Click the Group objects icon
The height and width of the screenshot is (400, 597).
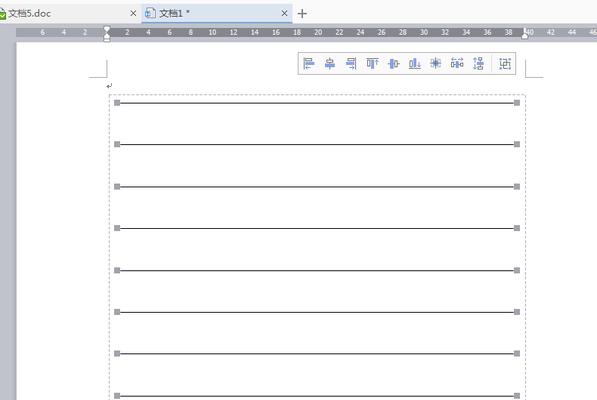coord(505,63)
